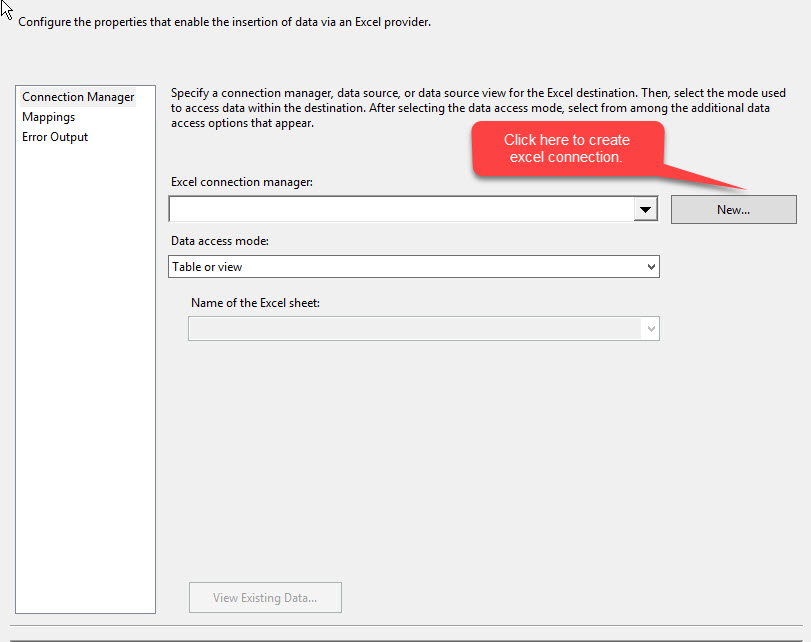Viewport: 811px width, 642px height.
Task: Open the Mappings page
Action: point(49,117)
